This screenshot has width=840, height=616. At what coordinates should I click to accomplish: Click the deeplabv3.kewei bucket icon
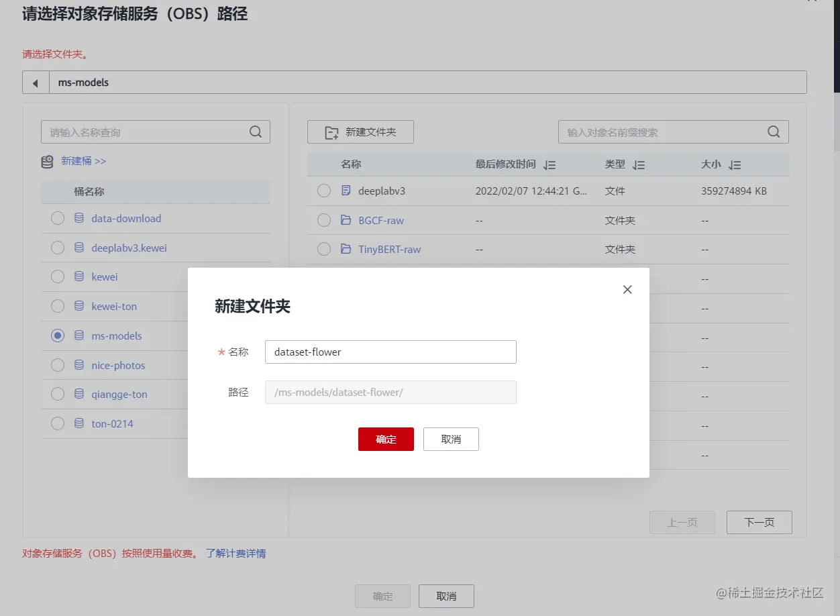79,248
